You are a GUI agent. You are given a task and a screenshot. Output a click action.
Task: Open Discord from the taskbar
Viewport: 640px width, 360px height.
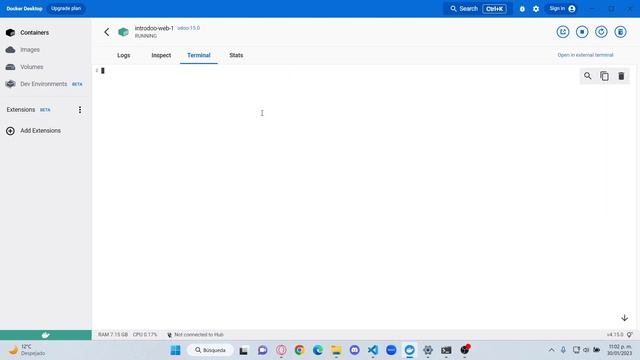pos(355,350)
